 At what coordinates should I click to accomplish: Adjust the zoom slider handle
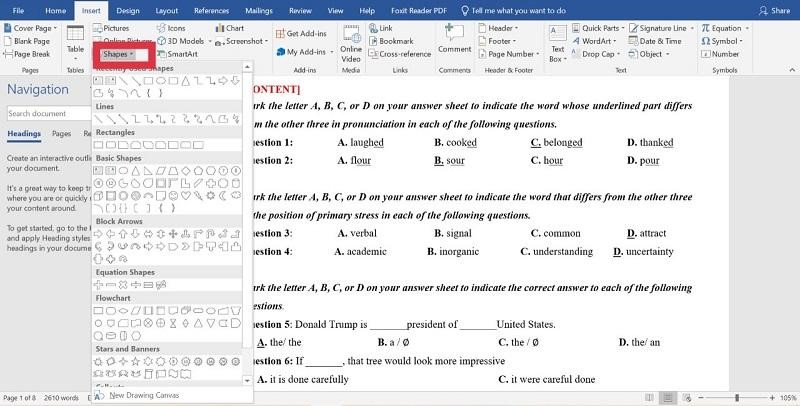point(737,398)
